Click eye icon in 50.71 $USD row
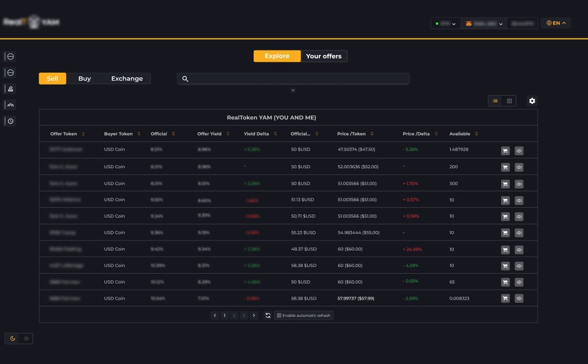Screen dimensions: 588x364 coord(519,217)
